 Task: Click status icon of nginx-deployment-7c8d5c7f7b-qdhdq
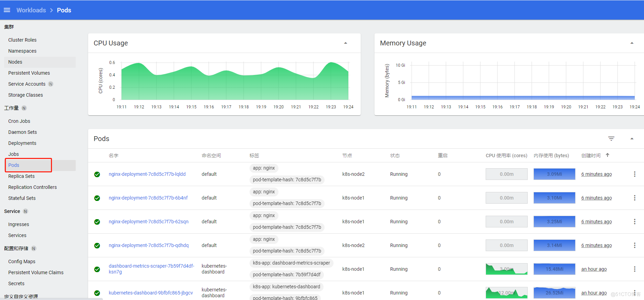[x=97, y=246]
